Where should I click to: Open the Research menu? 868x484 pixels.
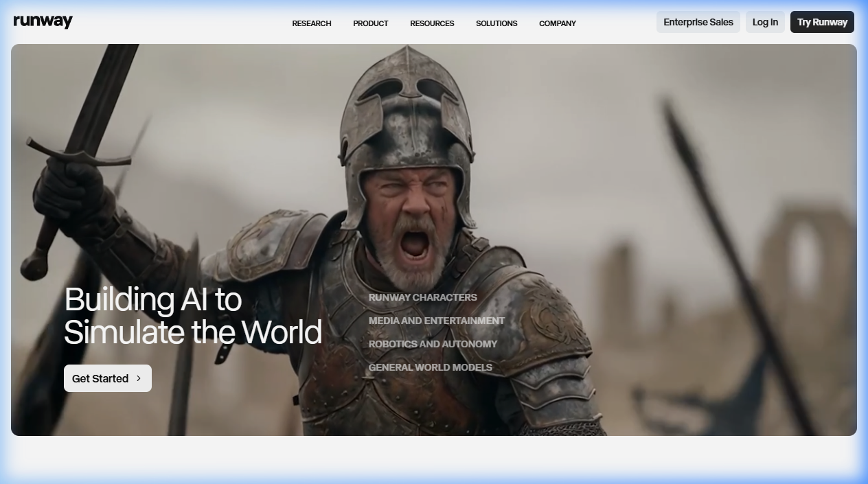(x=311, y=23)
